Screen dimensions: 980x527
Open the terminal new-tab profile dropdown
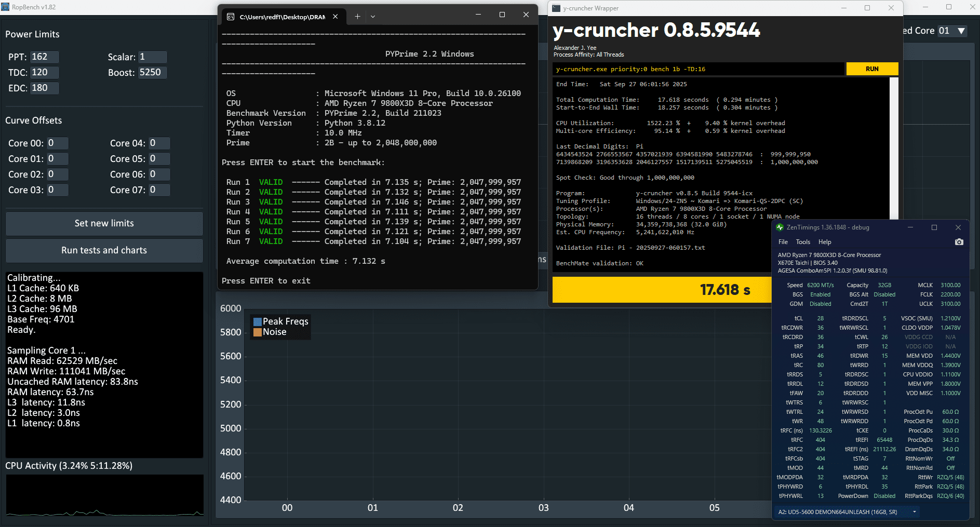pyautogui.click(x=373, y=17)
